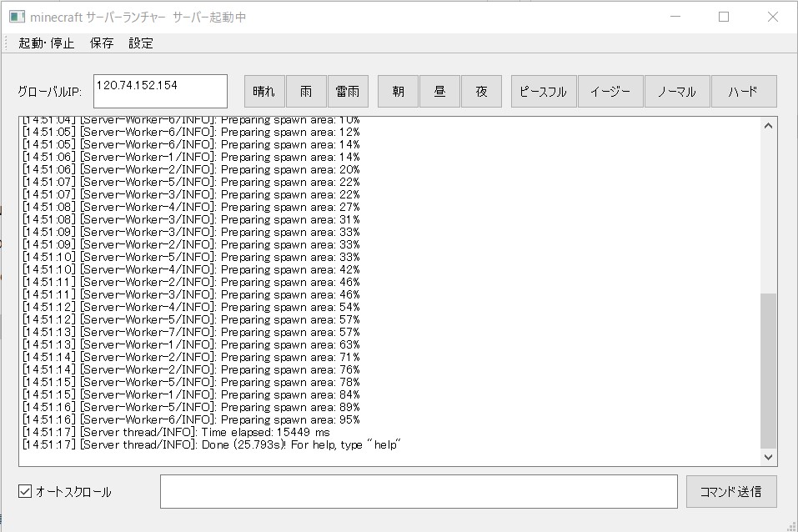The height and width of the screenshot is (532, 798).
Task: Choose the イージー difficulty button
Action: point(610,92)
